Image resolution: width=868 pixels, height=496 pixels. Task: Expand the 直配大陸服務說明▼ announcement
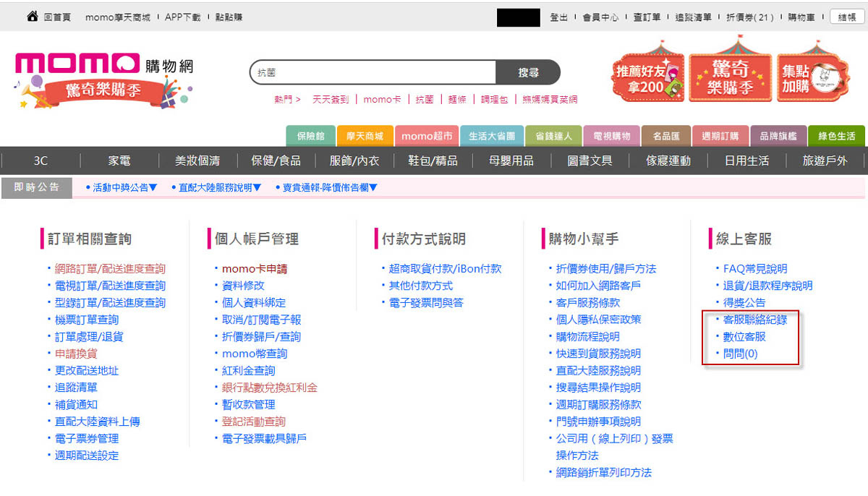point(220,188)
